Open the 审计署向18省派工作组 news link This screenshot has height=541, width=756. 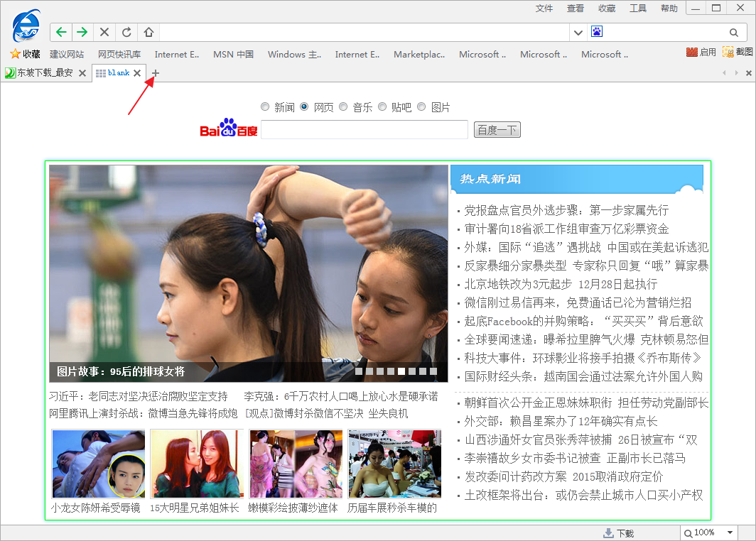click(x=566, y=229)
